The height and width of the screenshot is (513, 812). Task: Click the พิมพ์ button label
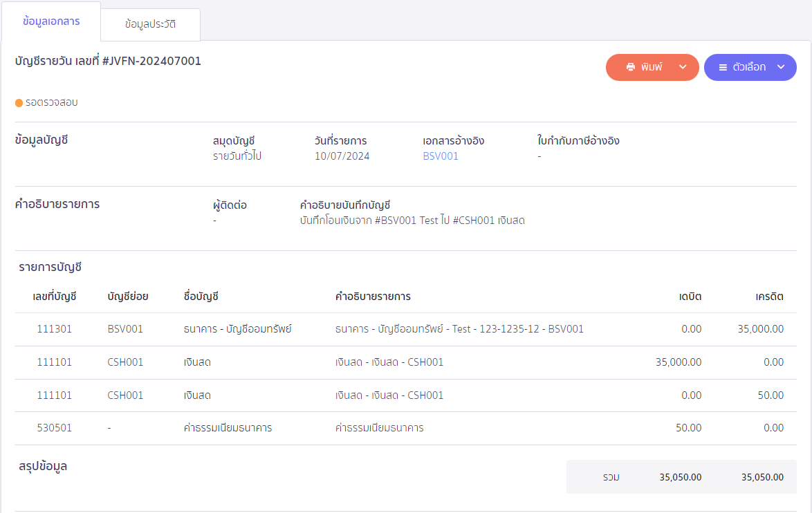651,67
